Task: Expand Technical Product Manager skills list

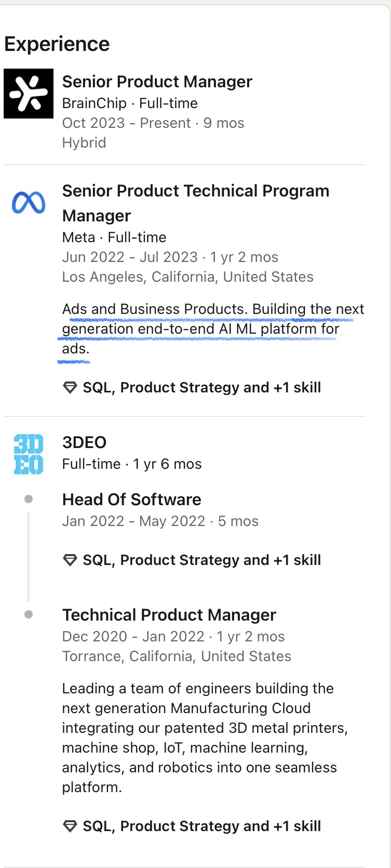Action: pos(201,826)
